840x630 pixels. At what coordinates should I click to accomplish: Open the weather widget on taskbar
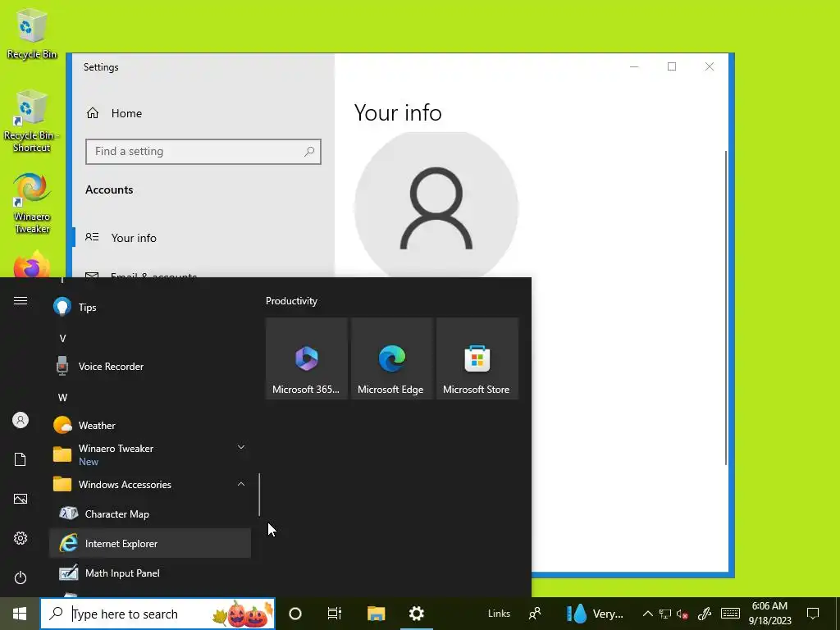(x=596, y=614)
